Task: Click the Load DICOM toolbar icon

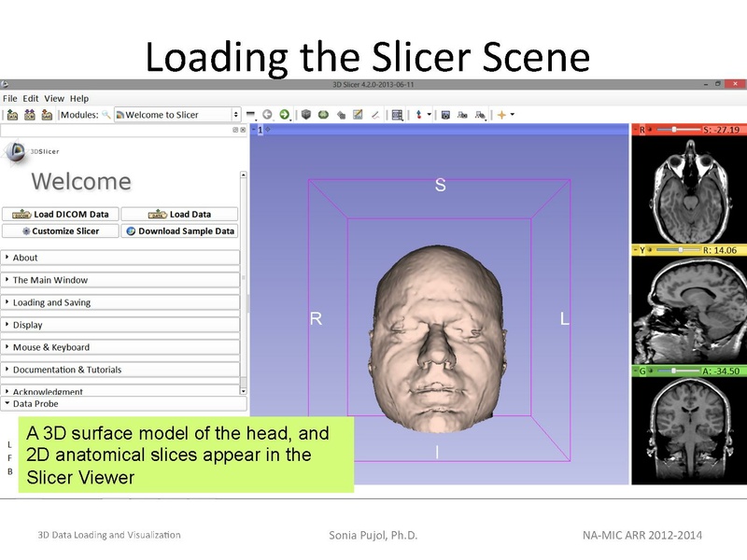Action: pos(30,115)
